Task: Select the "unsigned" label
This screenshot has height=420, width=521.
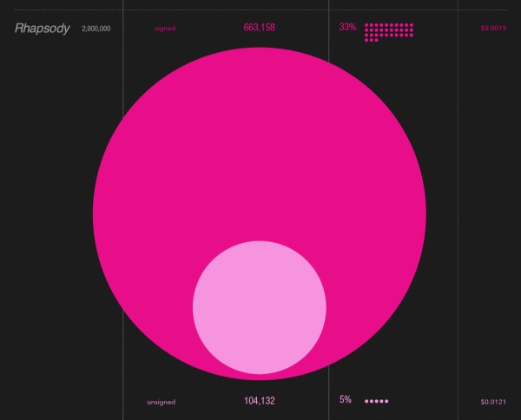Action: (162, 402)
